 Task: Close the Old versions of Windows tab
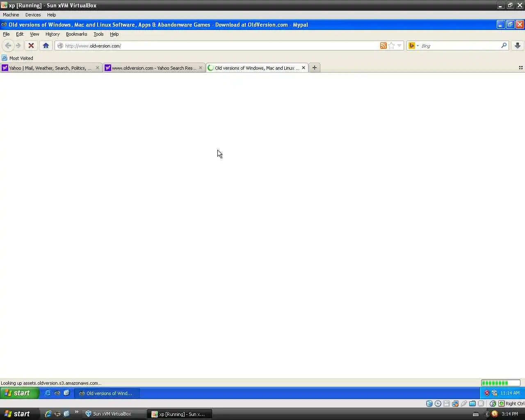(x=303, y=68)
